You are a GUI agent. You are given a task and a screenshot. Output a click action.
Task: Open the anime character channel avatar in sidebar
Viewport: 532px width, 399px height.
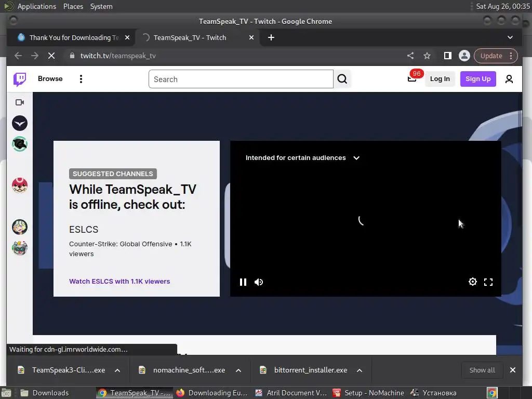click(x=20, y=227)
